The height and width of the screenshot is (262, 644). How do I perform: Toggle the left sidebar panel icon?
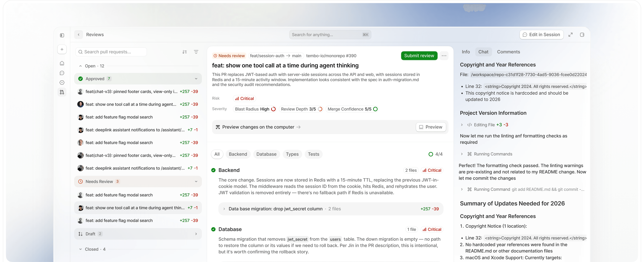click(x=62, y=35)
